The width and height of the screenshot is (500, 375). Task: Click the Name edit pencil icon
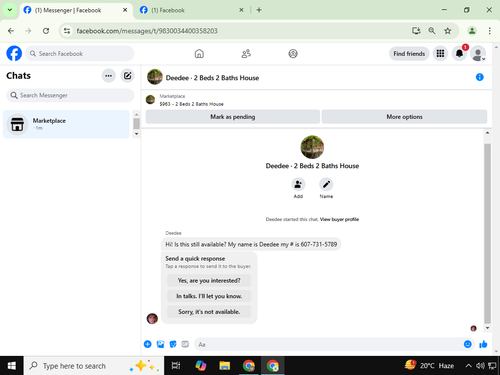pyautogui.click(x=326, y=184)
